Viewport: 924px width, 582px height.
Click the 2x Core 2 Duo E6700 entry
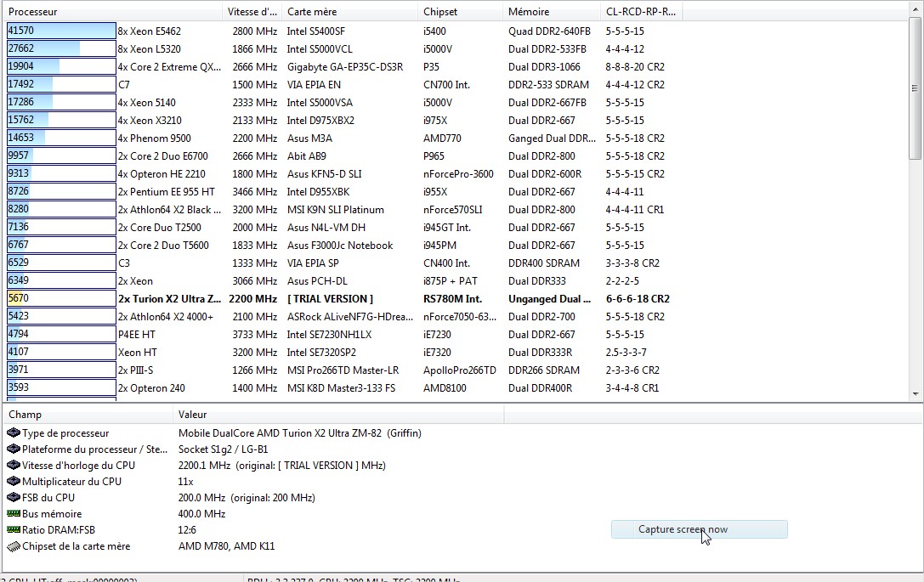(162, 156)
